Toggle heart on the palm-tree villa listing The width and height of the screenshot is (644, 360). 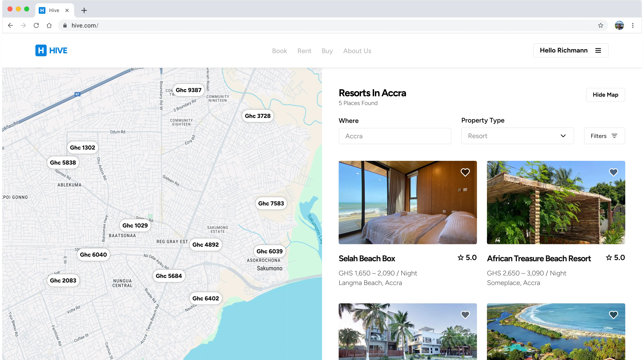[465, 315]
